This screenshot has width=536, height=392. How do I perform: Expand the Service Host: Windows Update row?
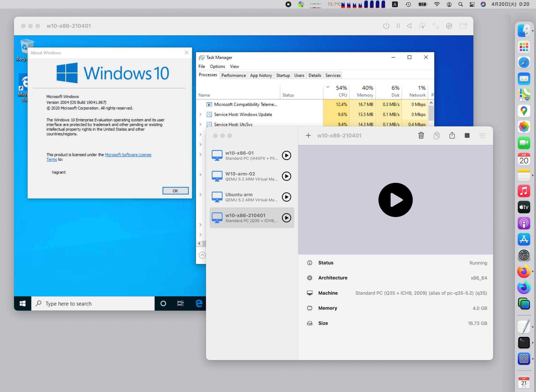200,114
